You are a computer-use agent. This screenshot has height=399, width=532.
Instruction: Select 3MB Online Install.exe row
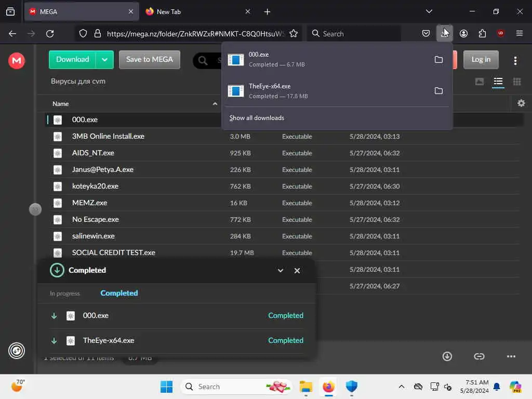click(285, 137)
